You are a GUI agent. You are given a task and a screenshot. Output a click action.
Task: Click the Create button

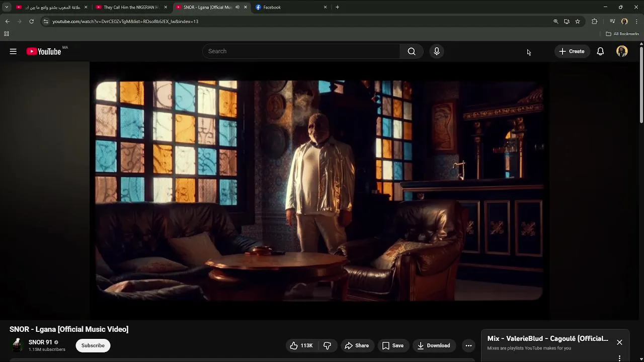(572, 51)
